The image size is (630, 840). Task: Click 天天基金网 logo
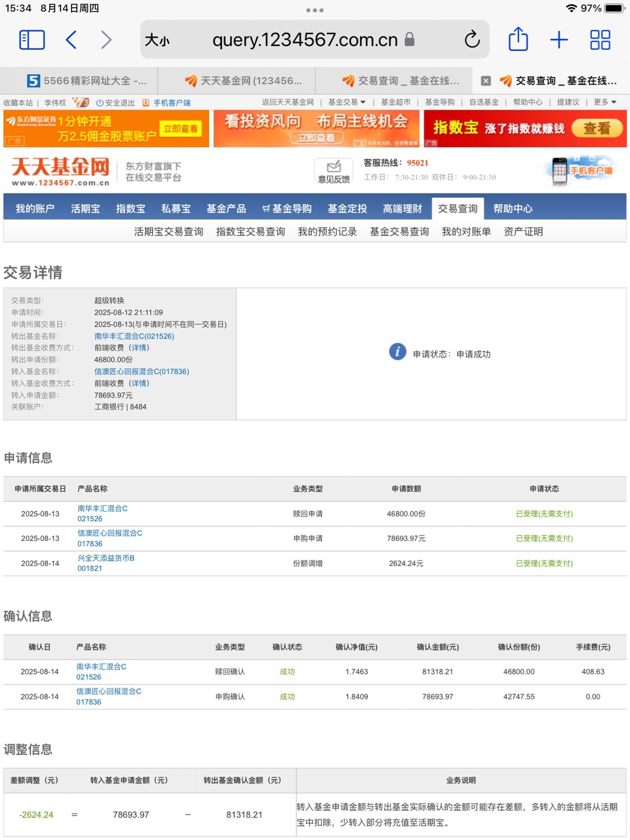click(x=60, y=172)
